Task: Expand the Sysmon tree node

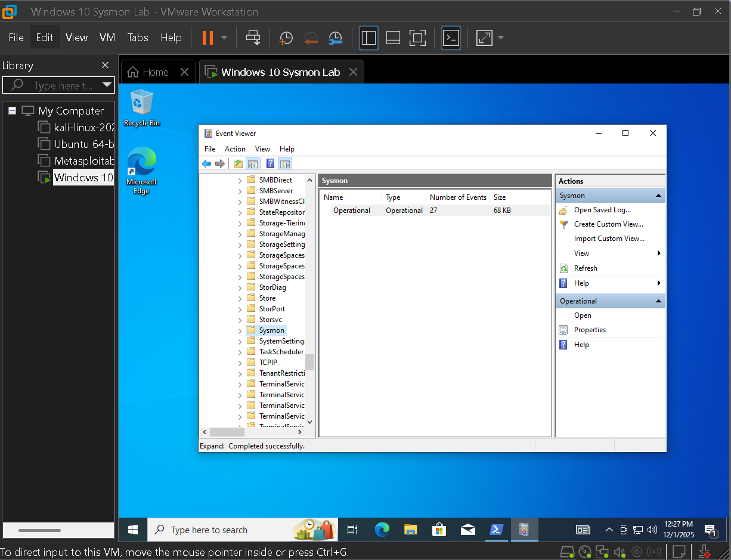Action: (x=241, y=330)
